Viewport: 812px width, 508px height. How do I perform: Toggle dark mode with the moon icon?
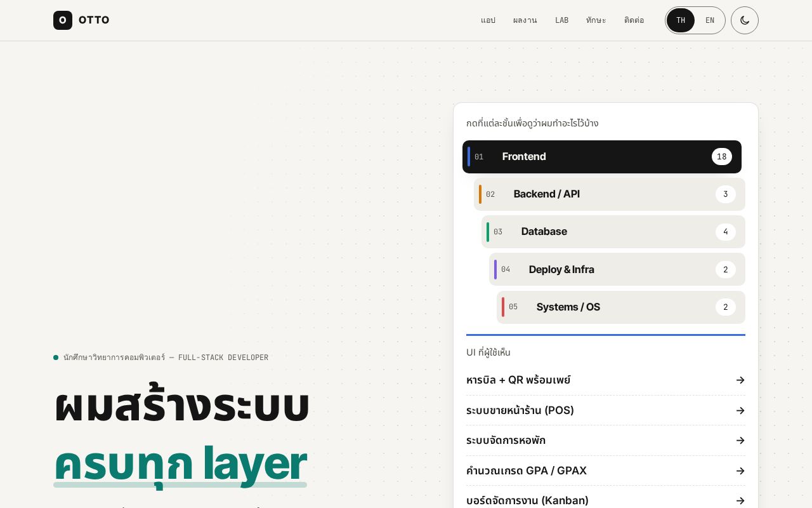[745, 20]
